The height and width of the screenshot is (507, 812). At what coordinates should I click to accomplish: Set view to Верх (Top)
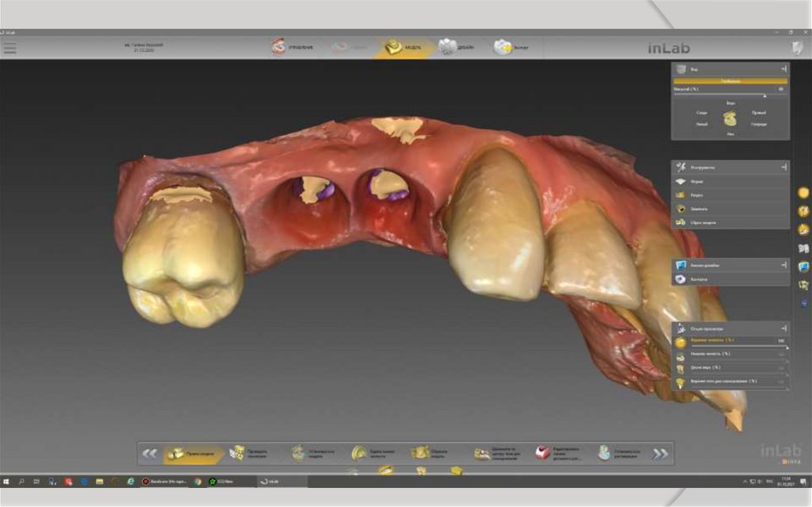coord(730,103)
